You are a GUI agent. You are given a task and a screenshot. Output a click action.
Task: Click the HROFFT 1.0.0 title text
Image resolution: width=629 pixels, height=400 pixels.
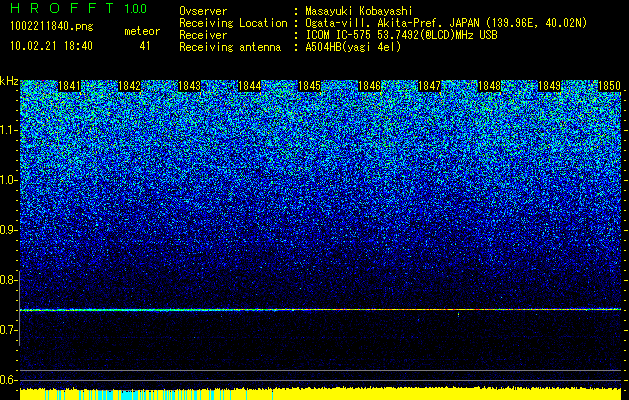click(78, 8)
